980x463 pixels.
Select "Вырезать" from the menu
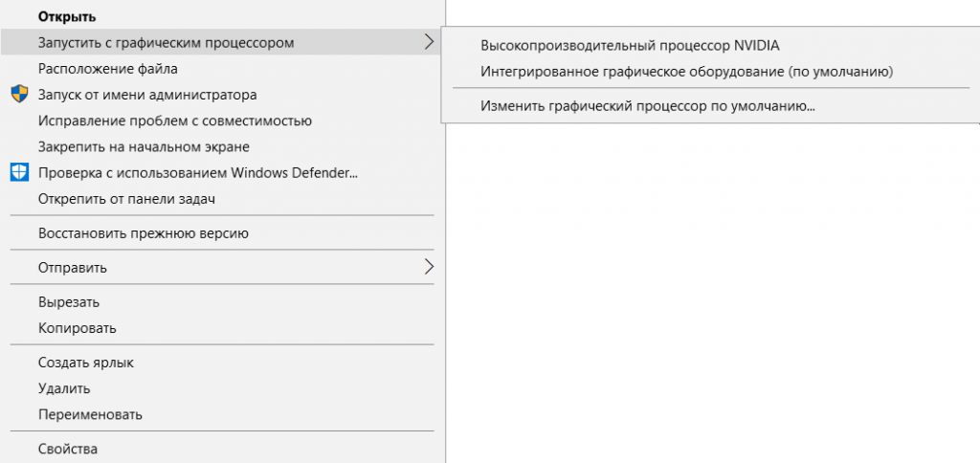pyautogui.click(x=68, y=301)
